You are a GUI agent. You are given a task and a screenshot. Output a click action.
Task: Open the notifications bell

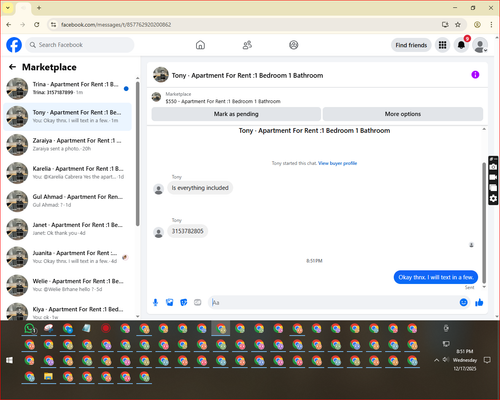(x=461, y=45)
